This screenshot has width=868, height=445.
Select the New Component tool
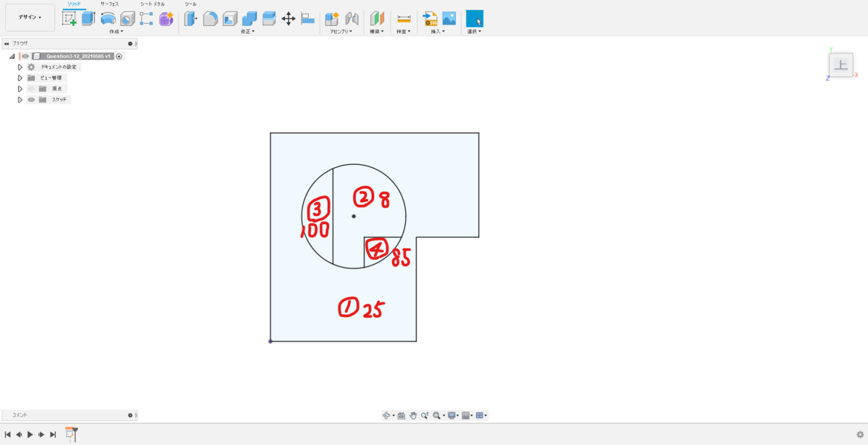(x=332, y=19)
